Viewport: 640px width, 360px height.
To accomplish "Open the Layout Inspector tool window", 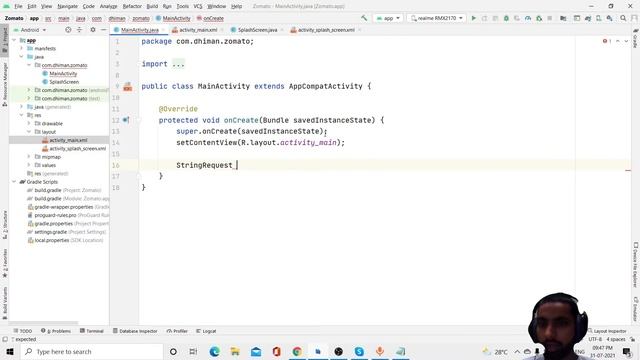I will [x=607, y=331].
